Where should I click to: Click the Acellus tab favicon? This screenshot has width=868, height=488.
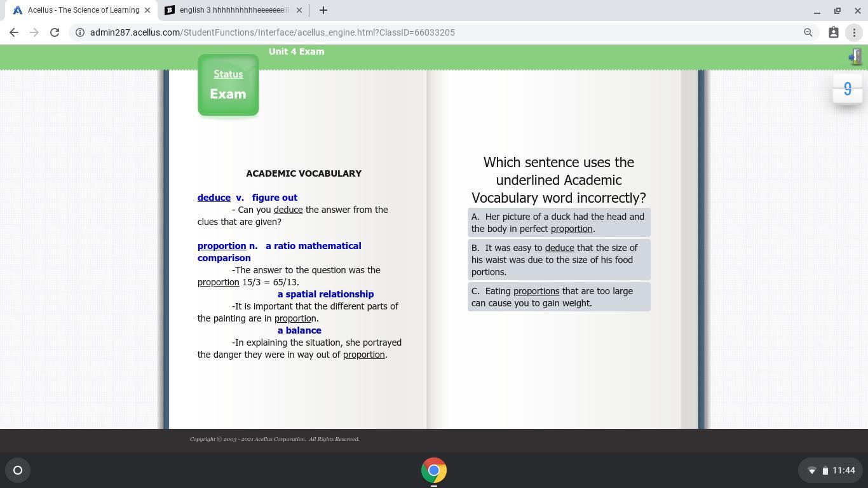click(18, 10)
